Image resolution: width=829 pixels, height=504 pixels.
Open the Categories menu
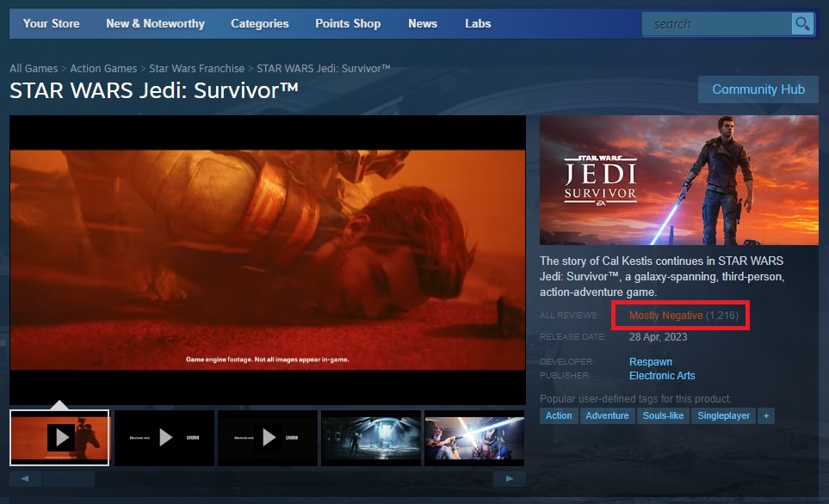coord(259,24)
